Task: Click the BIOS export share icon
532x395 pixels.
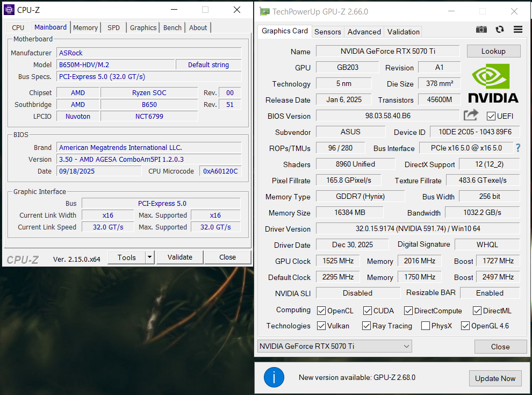Action: point(471,116)
